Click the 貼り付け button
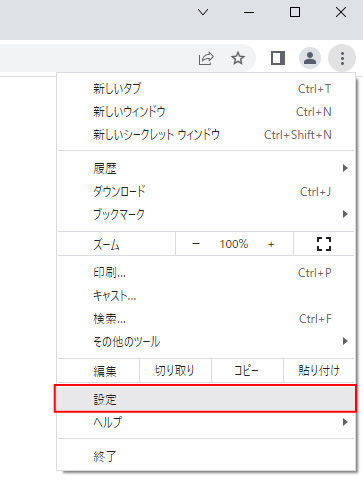The width and height of the screenshot is (363, 485). tap(319, 370)
